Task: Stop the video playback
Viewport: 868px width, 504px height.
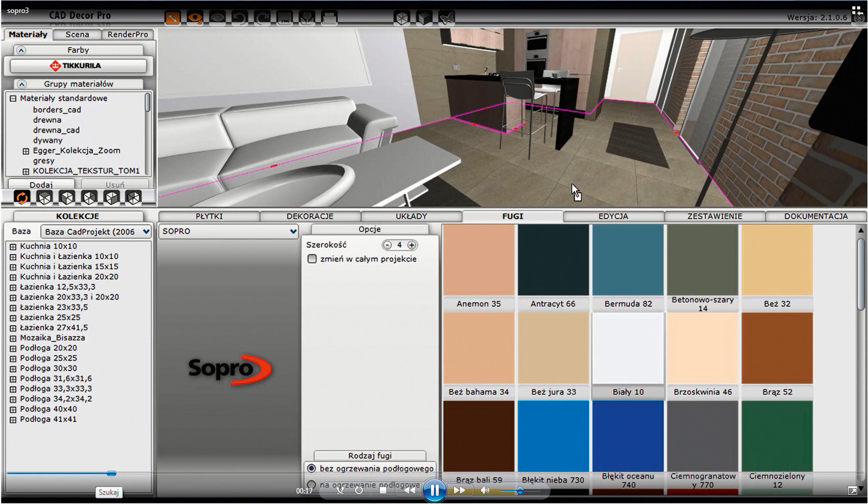Action: tap(384, 490)
